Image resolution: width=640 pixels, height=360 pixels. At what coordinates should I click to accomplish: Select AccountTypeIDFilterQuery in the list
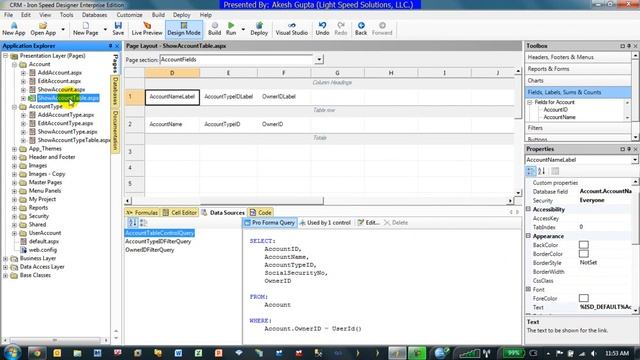158,242
